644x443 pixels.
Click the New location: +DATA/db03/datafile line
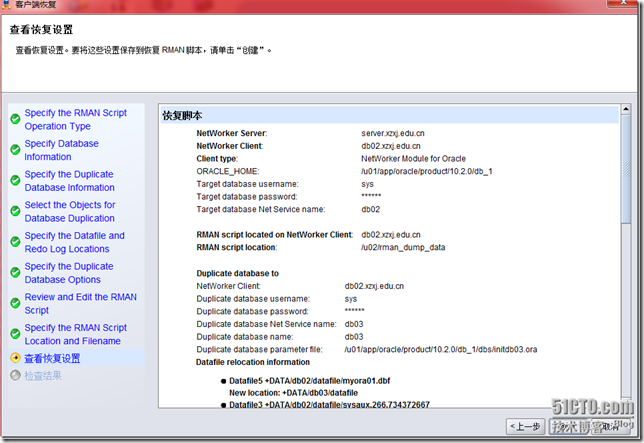pos(293,393)
